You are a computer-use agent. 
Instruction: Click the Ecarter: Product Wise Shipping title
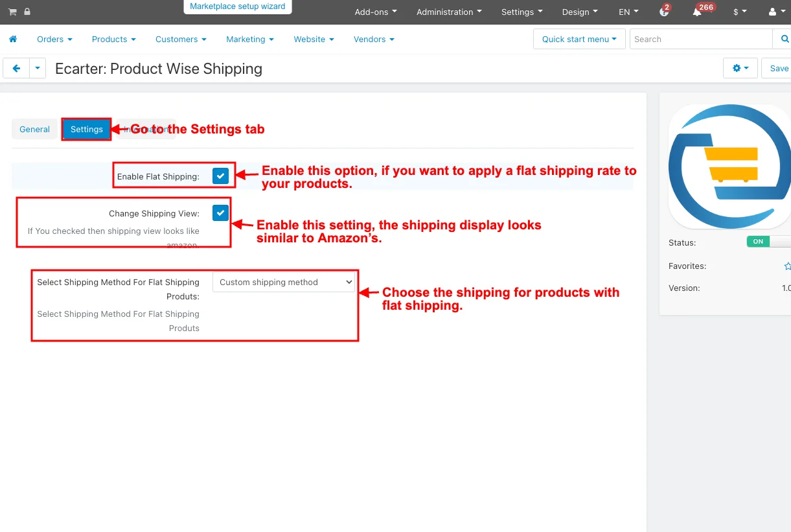pos(159,69)
